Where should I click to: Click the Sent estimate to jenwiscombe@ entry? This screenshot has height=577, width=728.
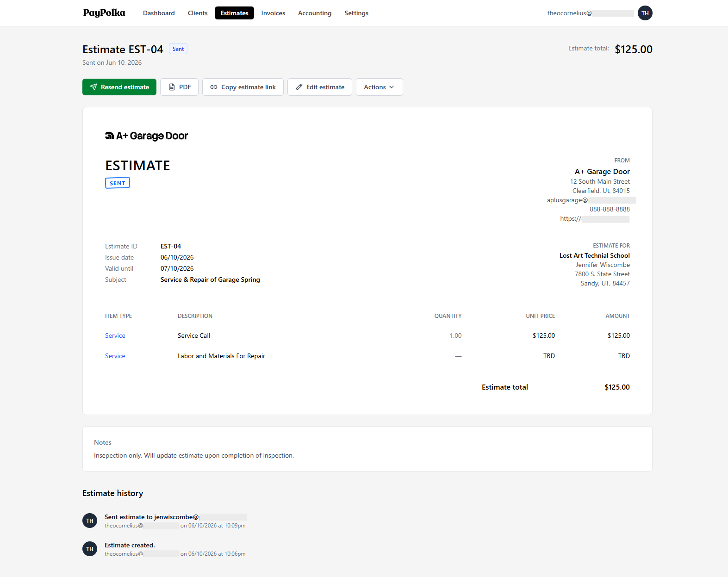[x=175, y=517]
